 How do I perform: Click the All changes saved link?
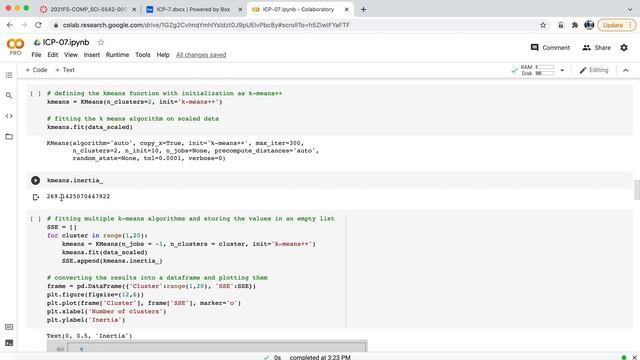tap(201, 55)
